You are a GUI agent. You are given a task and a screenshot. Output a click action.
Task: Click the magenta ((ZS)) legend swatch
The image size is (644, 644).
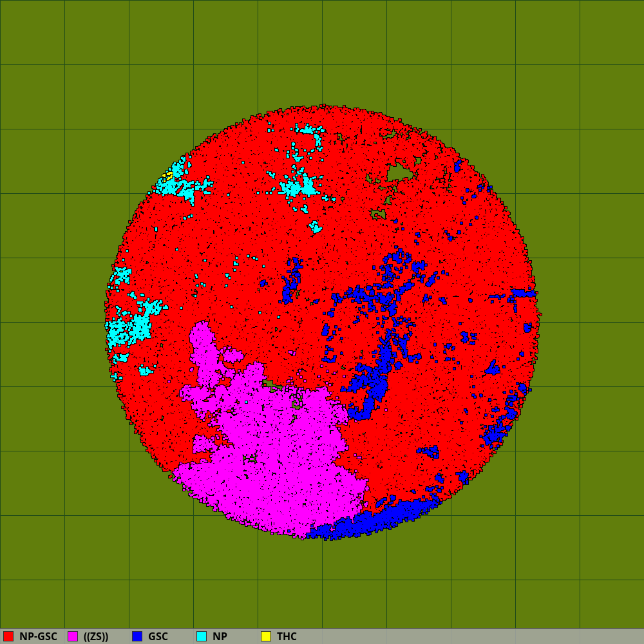(x=73, y=636)
